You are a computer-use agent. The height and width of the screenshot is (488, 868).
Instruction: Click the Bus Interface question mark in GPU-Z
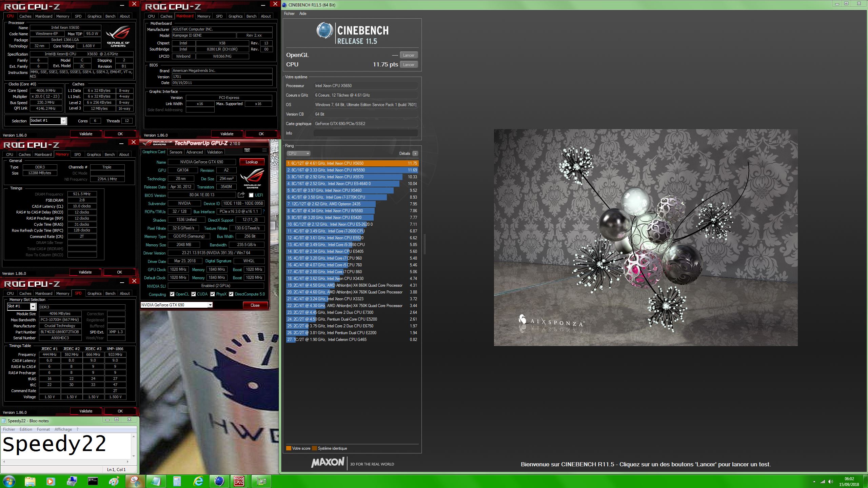point(263,211)
